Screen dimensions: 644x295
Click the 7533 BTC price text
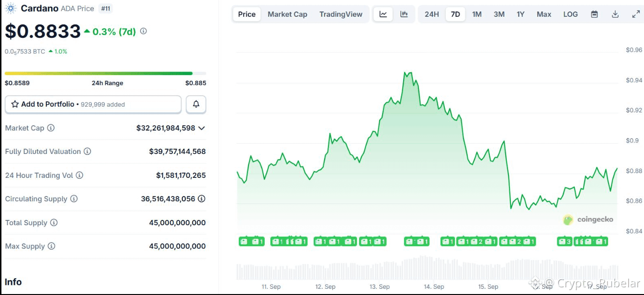point(24,52)
